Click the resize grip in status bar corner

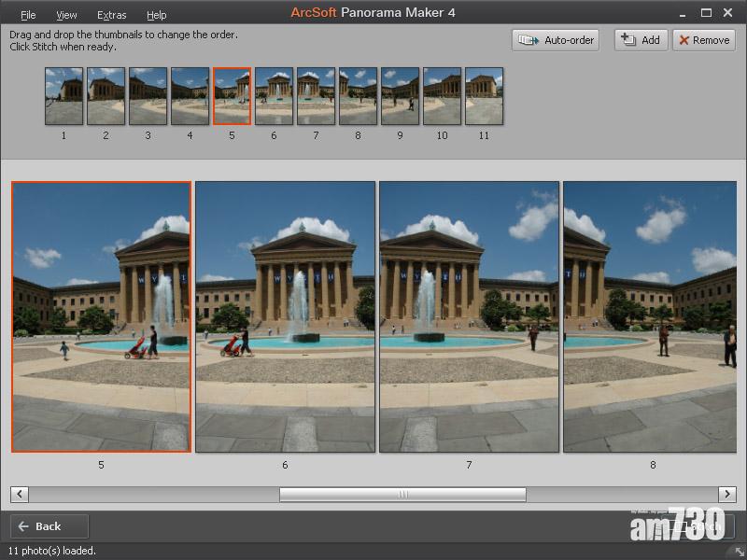pyautogui.click(x=740, y=553)
